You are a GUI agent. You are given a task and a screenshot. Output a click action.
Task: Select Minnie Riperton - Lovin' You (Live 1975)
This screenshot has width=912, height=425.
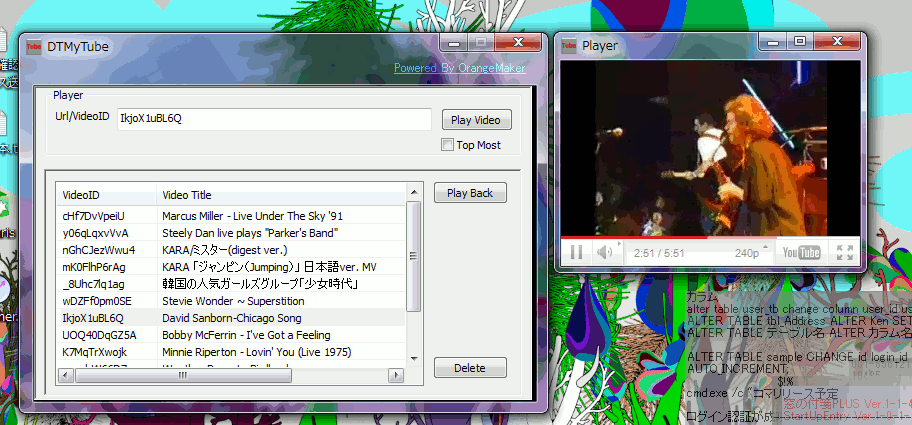pos(231,352)
